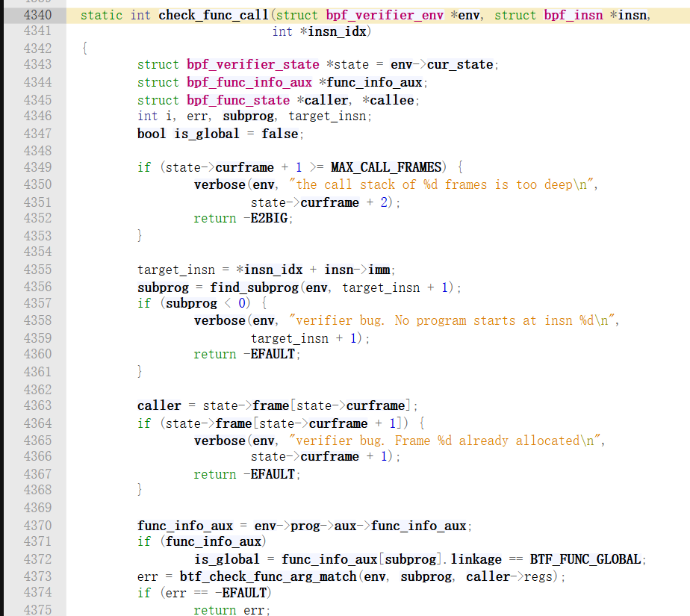
Task: Click line number 4349 in the gutter
Action: [x=38, y=167]
